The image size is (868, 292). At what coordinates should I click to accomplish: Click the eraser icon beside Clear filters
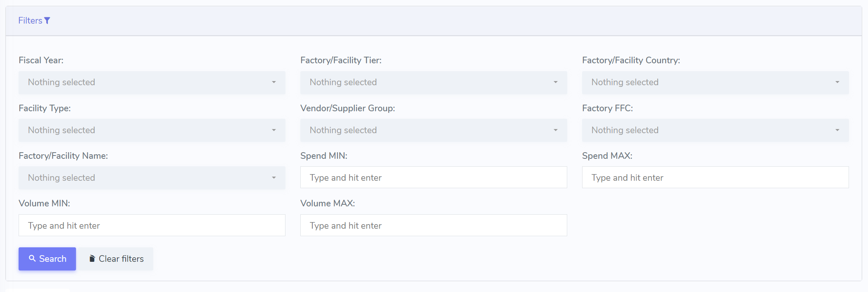[x=92, y=258]
